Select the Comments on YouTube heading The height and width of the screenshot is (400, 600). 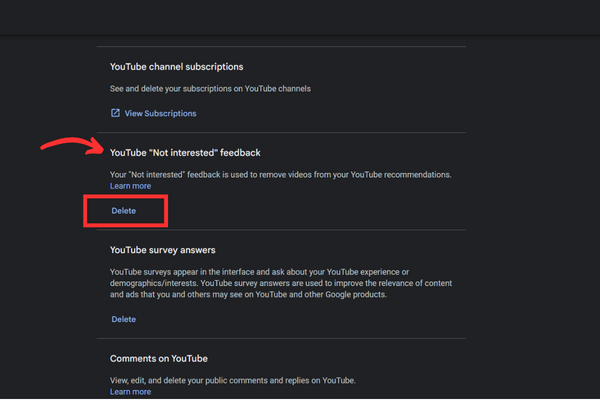159,359
